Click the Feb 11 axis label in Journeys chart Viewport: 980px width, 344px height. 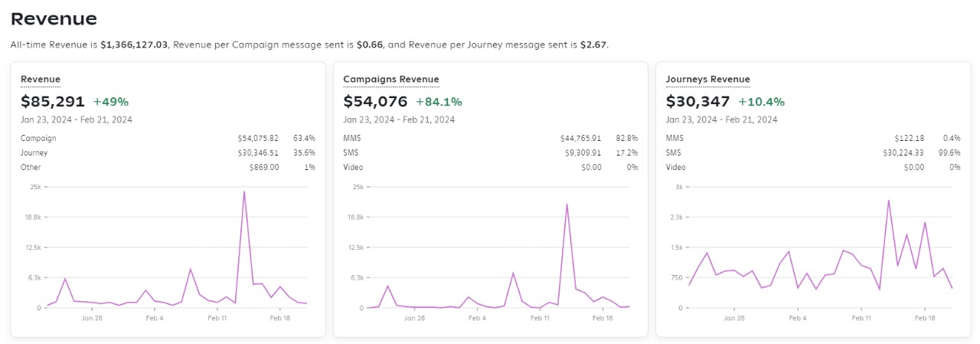click(861, 318)
